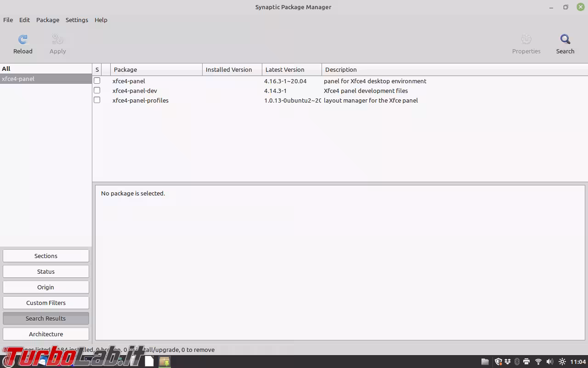Image resolution: width=588 pixels, height=368 pixels.
Task: Click the Custom Filters button
Action: [x=45, y=303]
